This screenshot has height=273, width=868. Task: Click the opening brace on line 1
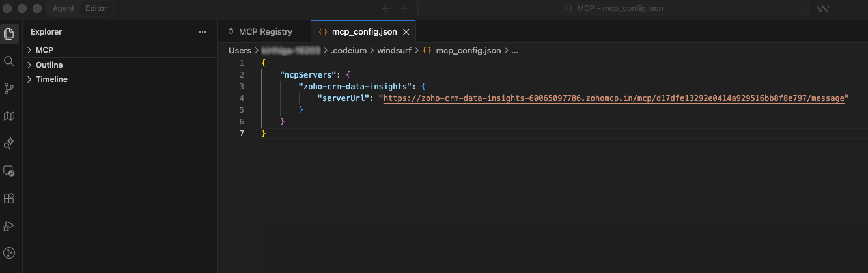coord(263,63)
